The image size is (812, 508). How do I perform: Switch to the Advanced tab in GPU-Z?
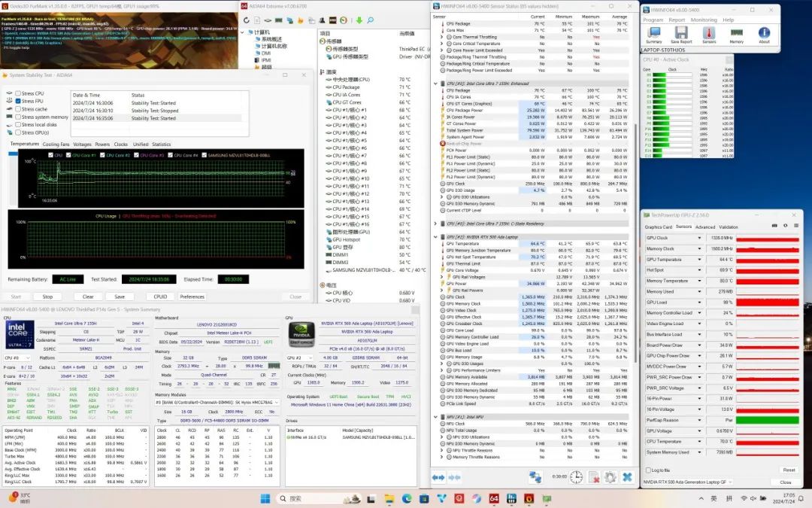[705, 227]
